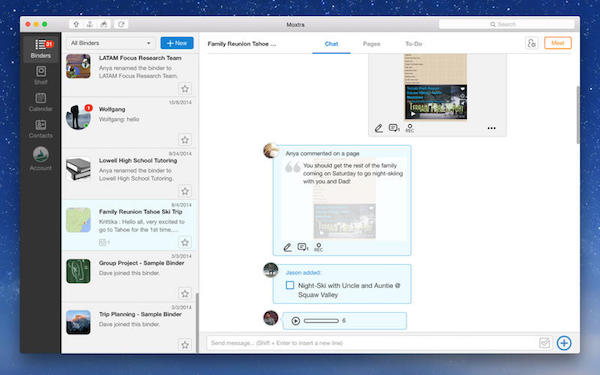Open the Calendar sidebar section
Viewport: 600px width, 375px height.
pos(41,102)
